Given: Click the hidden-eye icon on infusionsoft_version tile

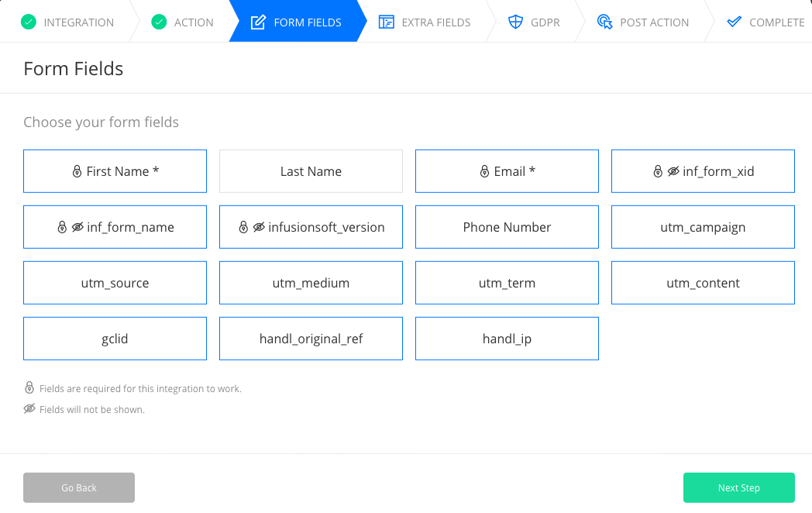Looking at the screenshot, I should click(x=259, y=227).
